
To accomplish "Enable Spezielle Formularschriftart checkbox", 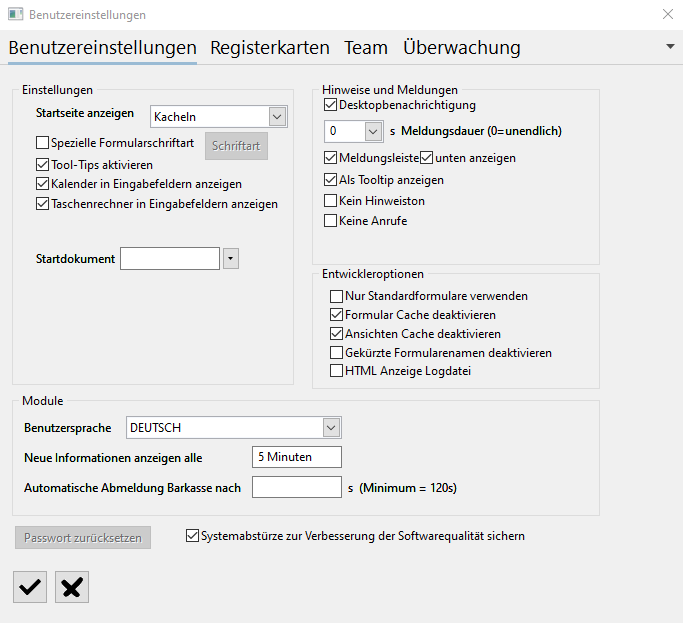I will 42,142.
